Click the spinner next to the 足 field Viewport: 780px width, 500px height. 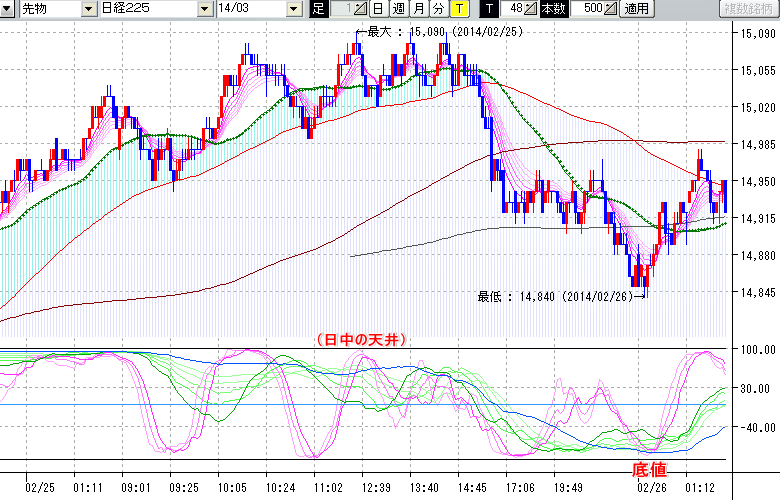coord(362,9)
